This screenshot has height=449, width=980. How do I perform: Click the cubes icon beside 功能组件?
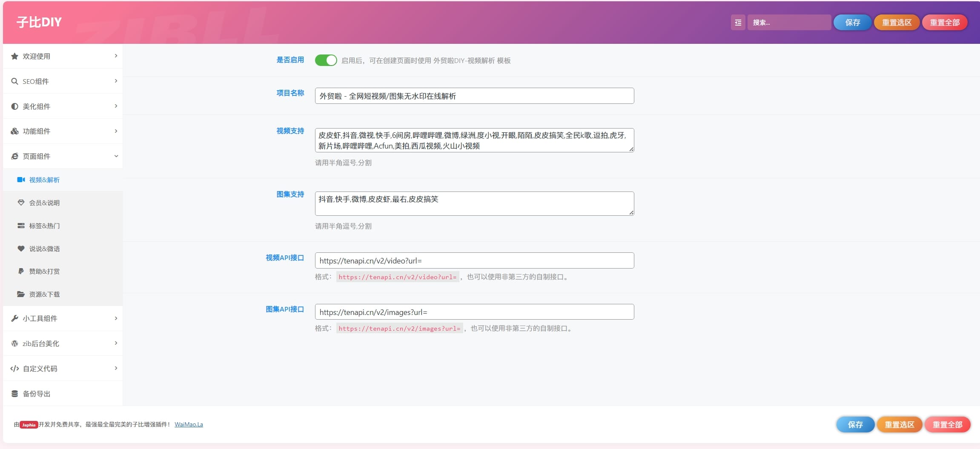tap(14, 131)
